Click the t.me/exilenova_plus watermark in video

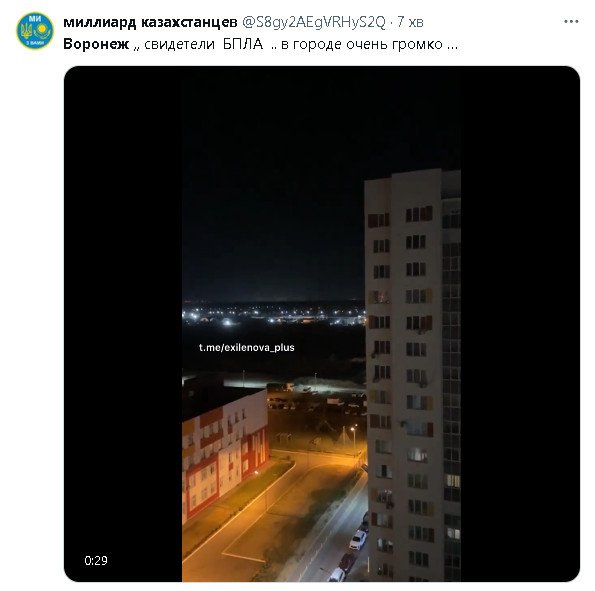(x=247, y=347)
